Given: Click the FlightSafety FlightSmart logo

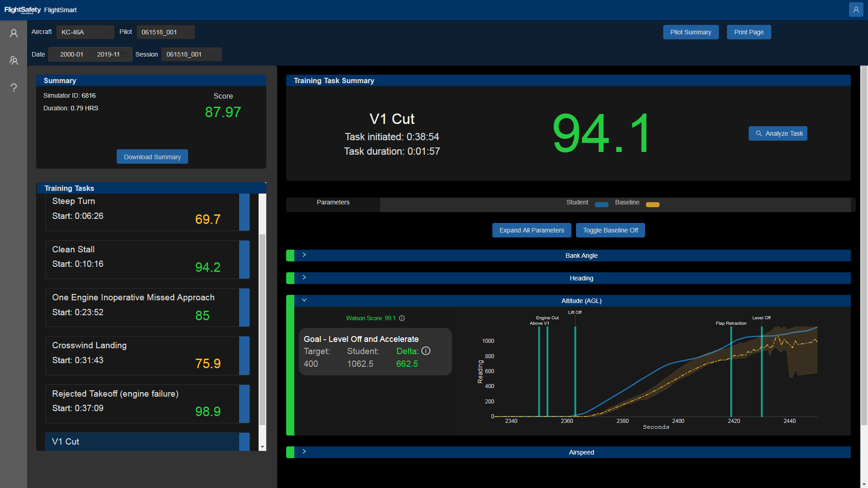Looking at the screenshot, I should point(41,9).
